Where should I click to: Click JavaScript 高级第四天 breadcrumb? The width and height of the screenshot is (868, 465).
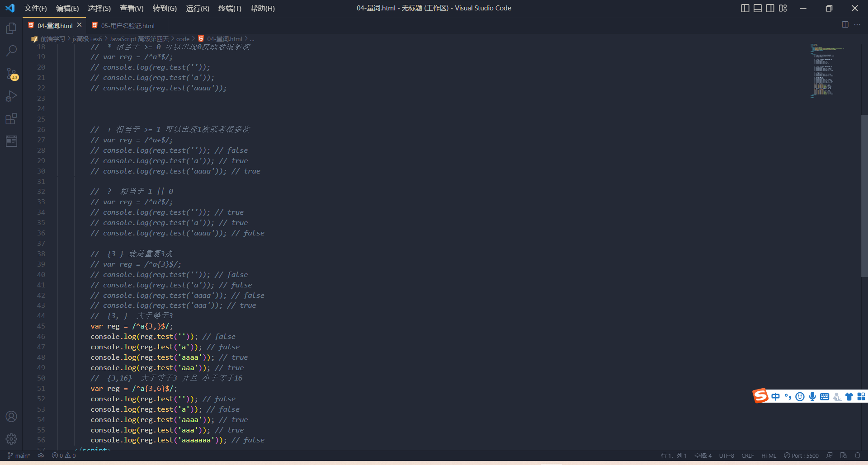139,39
